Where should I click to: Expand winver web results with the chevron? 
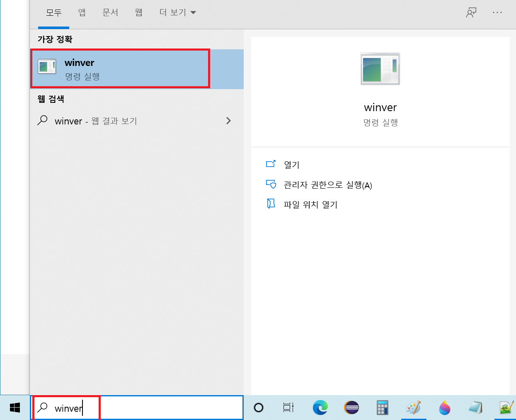228,121
